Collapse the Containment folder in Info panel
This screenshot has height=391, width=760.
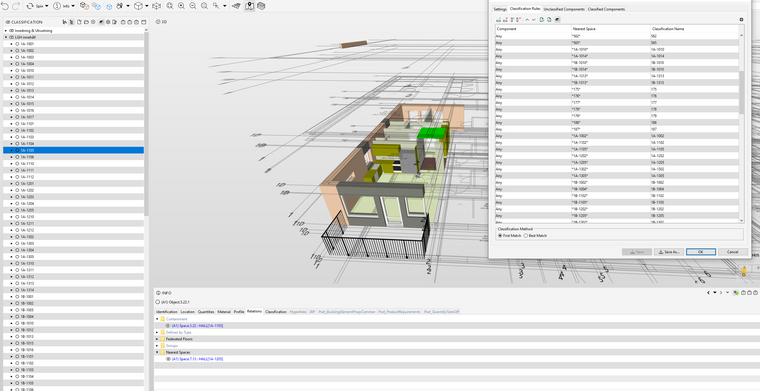(x=157, y=319)
